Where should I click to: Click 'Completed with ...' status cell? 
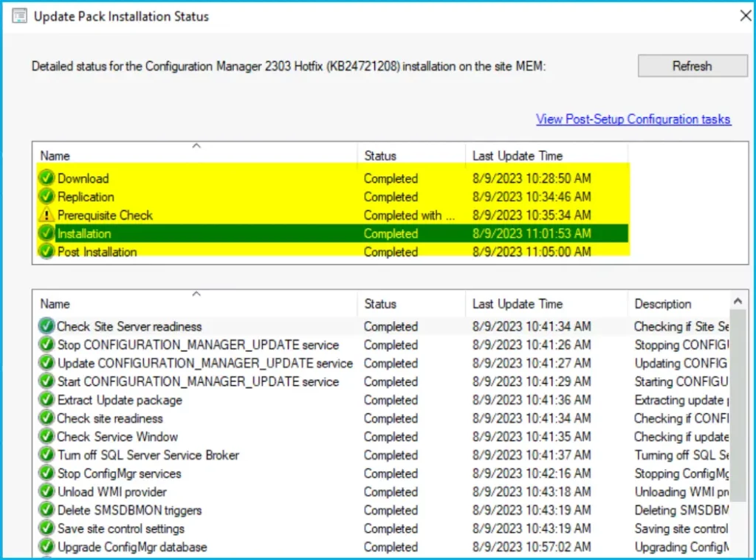409,215
